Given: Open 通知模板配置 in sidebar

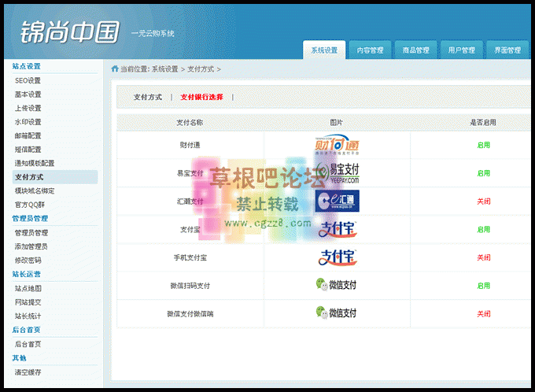Looking at the screenshot, I should [35, 163].
